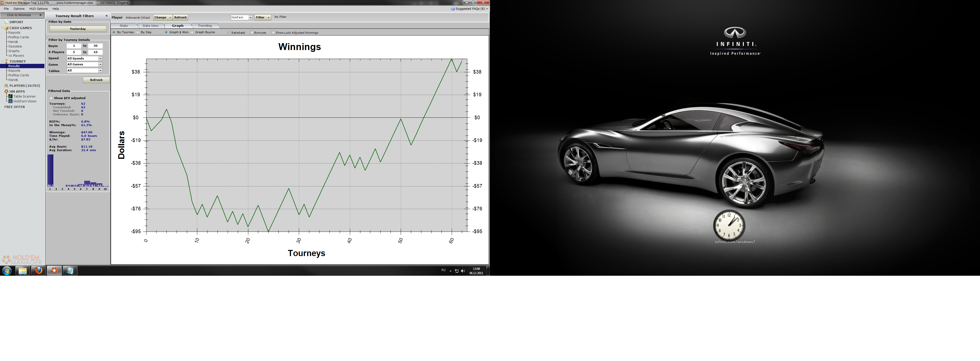Uncheck the Rakeback checkbox
Viewport: 980px width, 361px height.
click(229, 33)
